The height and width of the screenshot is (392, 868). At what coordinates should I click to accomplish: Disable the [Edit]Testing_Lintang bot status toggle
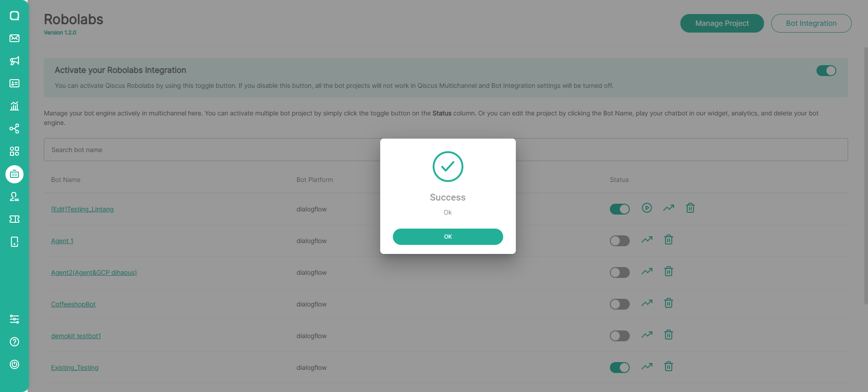619,209
